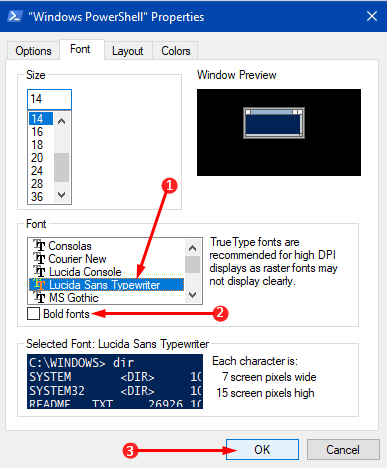The height and width of the screenshot is (468, 387).
Task: Click the TrueType icon beside MS Gothic
Action: pos(39,297)
